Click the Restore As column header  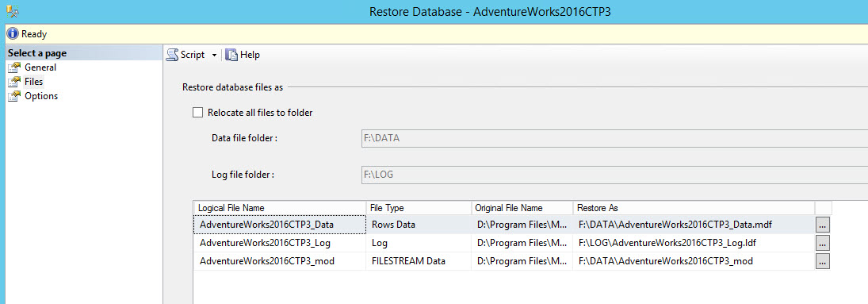[x=694, y=208]
